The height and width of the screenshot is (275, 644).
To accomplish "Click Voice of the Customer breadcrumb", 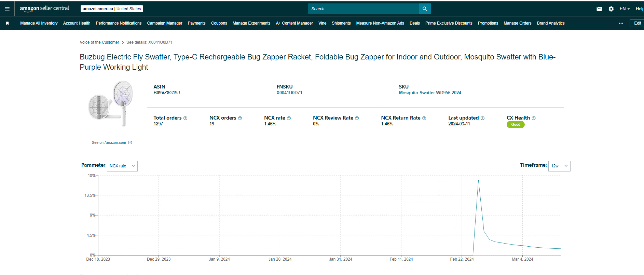I will [99, 42].
